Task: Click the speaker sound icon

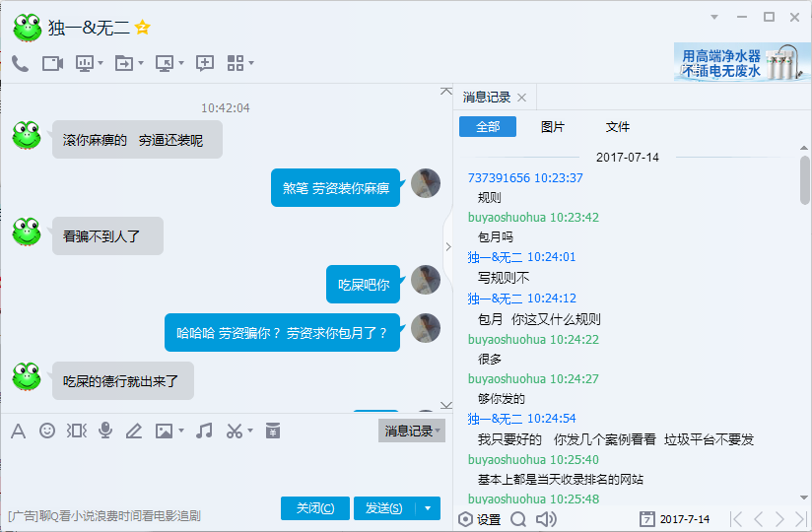Action: [x=546, y=519]
